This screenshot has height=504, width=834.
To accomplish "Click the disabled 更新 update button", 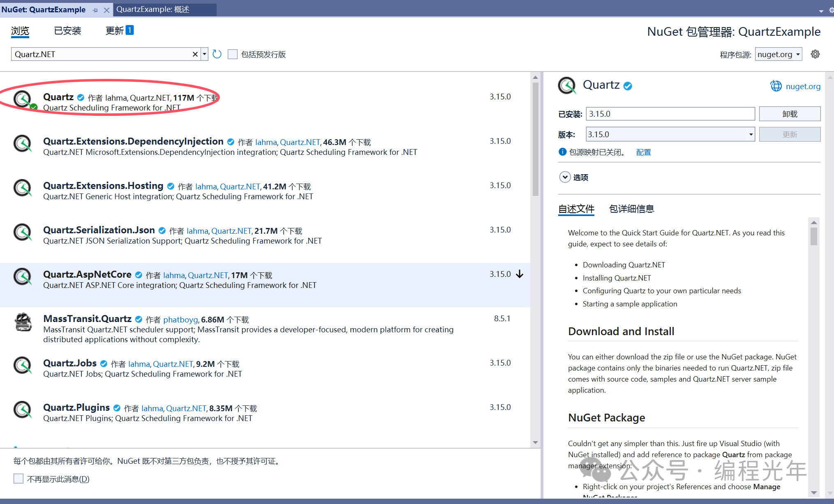I will pos(790,134).
